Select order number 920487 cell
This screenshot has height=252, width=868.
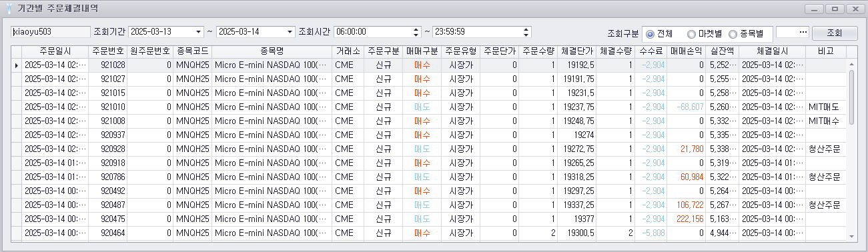pyautogui.click(x=108, y=205)
